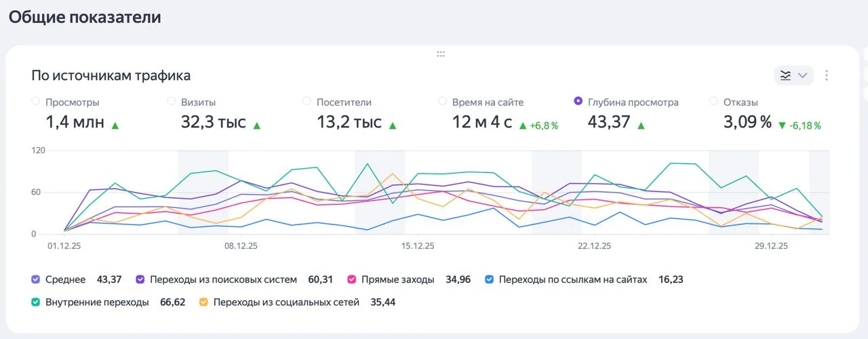
Task: Select the Визиты radio button
Action: [x=172, y=102]
